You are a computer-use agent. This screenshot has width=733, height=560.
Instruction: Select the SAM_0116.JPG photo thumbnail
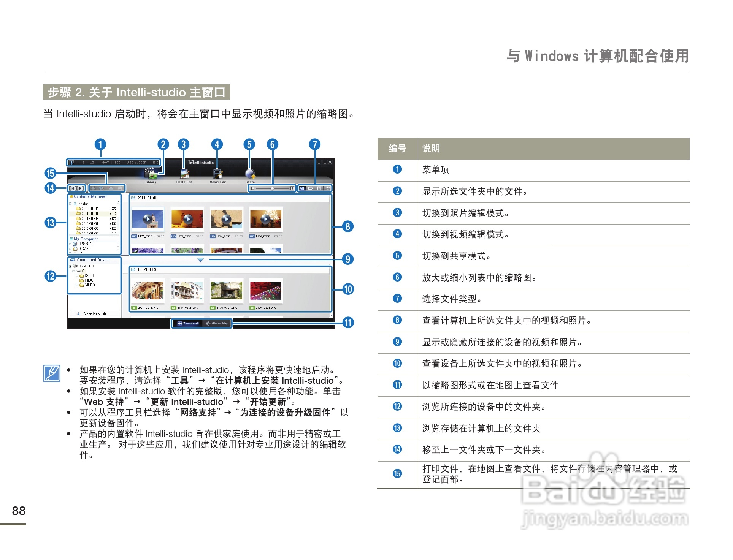pos(187,291)
